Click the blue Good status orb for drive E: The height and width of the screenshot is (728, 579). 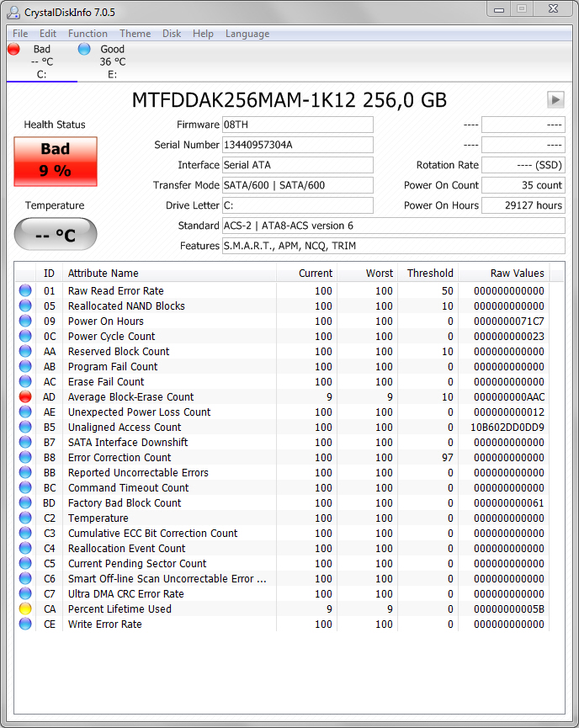click(x=84, y=49)
